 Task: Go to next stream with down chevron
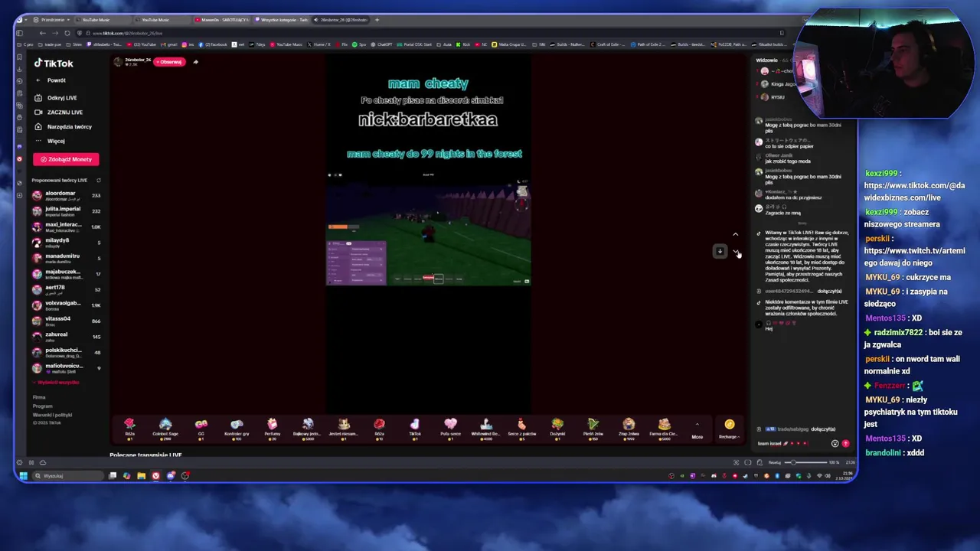[735, 252]
